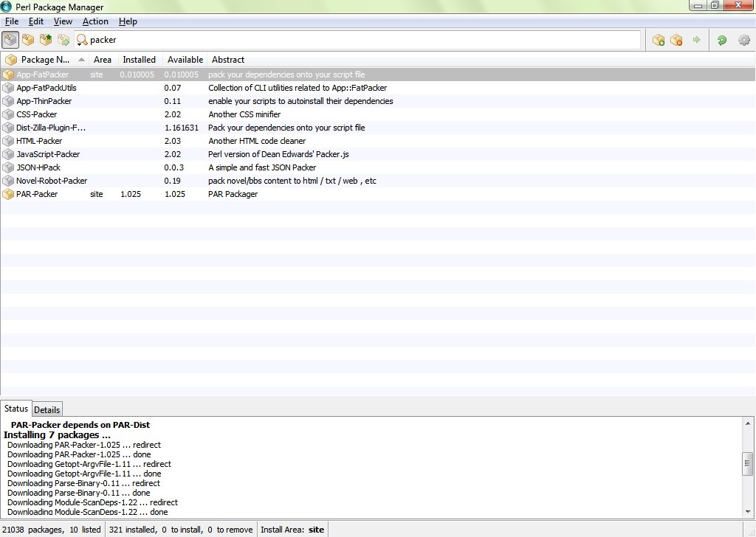
Task: Open the File menu
Action: (x=12, y=21)
